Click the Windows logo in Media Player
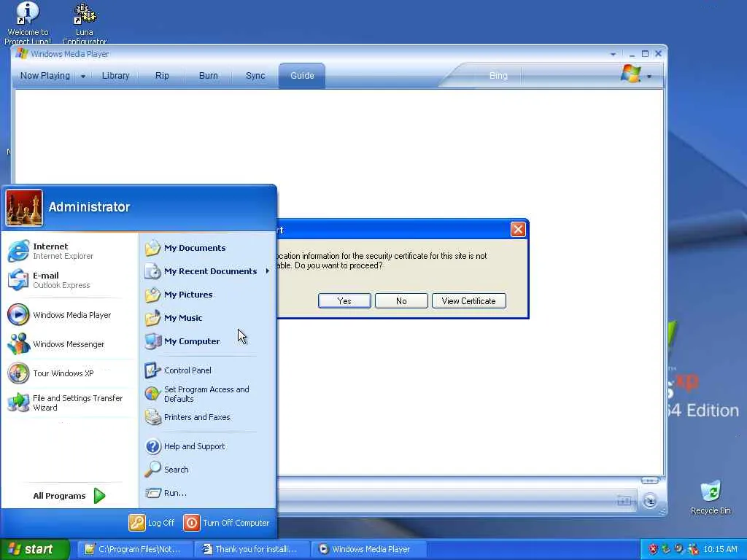 [631, 74]
